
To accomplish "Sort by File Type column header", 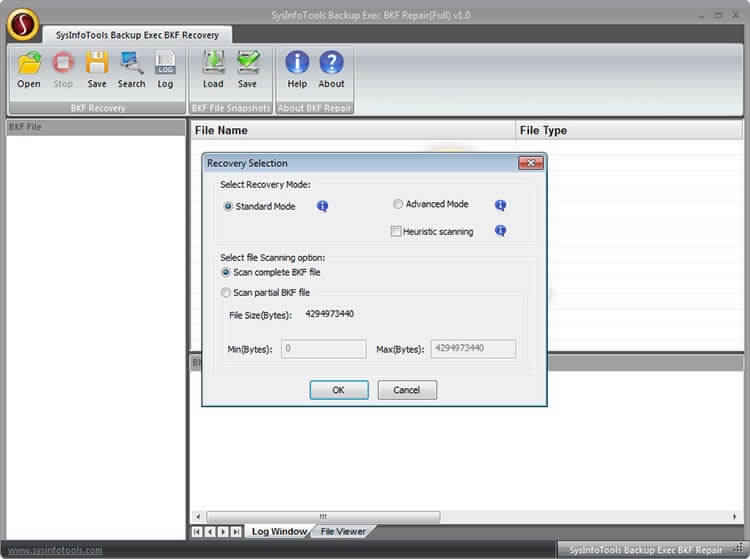I will pos(629,131).
